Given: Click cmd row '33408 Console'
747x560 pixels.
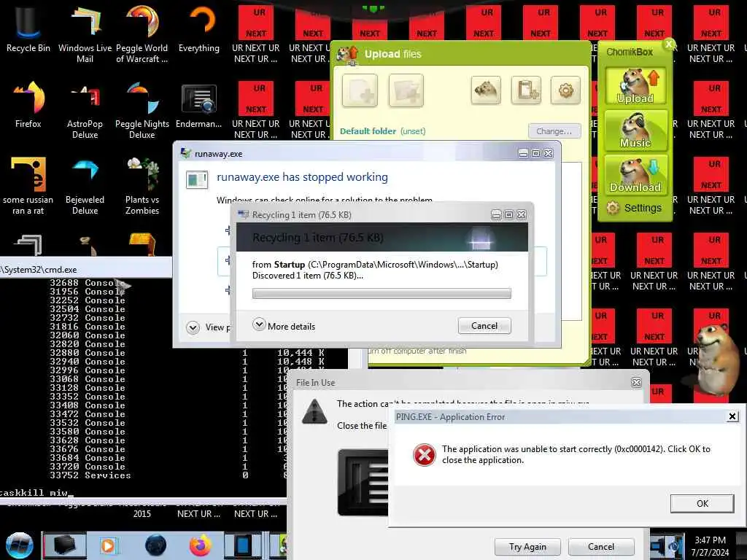Looking at the screenshot, I should click(88, 405).
